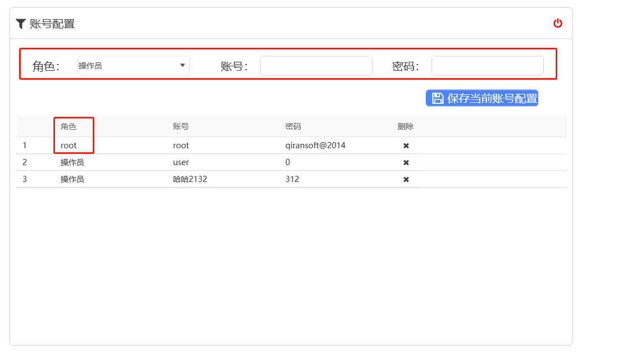The height and width of the screenshot is (364, 618).
Task: Click the delete X for root account
Action: (x=406, y=145)
